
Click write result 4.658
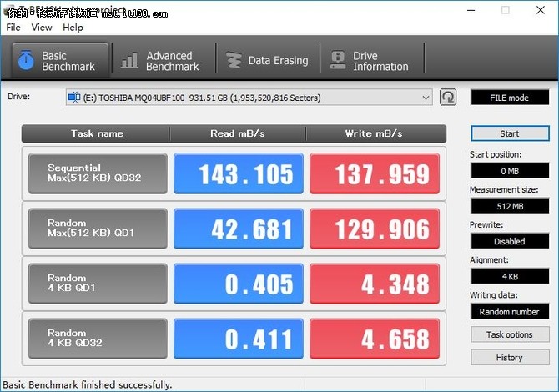click(375, 339)
